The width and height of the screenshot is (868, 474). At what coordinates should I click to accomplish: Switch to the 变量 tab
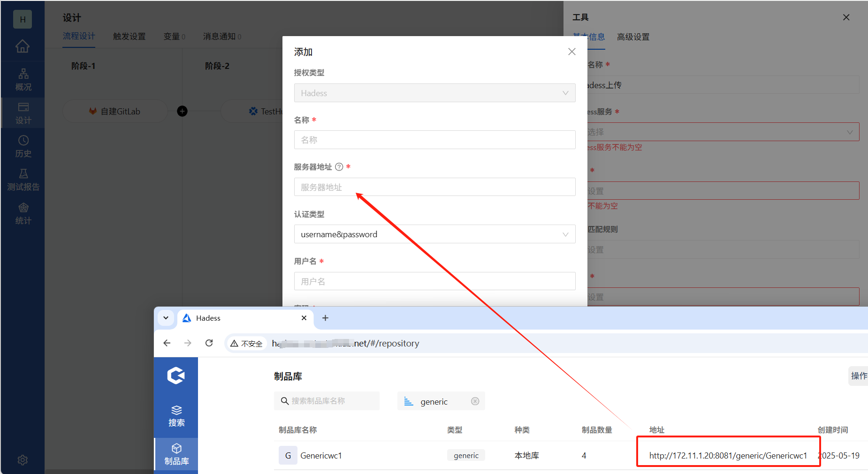click(x=174, y=37)
